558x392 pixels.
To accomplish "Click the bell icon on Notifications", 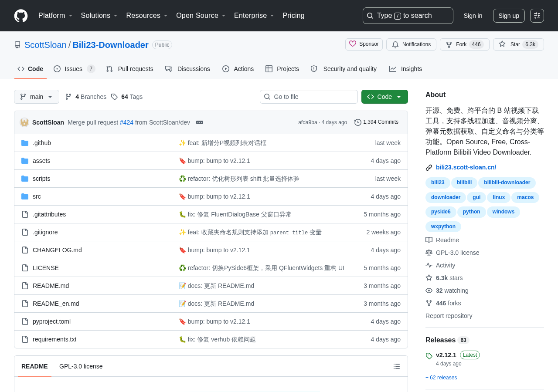I will [x=395, y=44].
